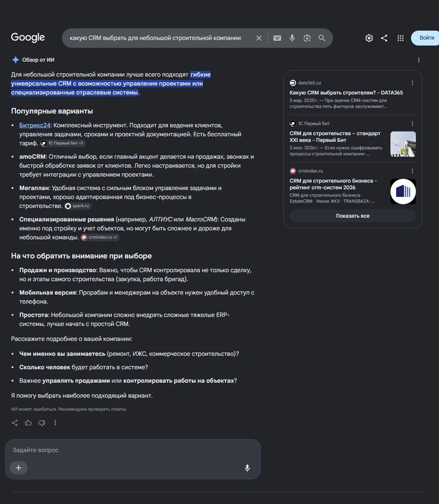Click the 1С Первый Бит favicon in sidebar
This screenshot has height=504, width=439.
click(x=293, y=124)
